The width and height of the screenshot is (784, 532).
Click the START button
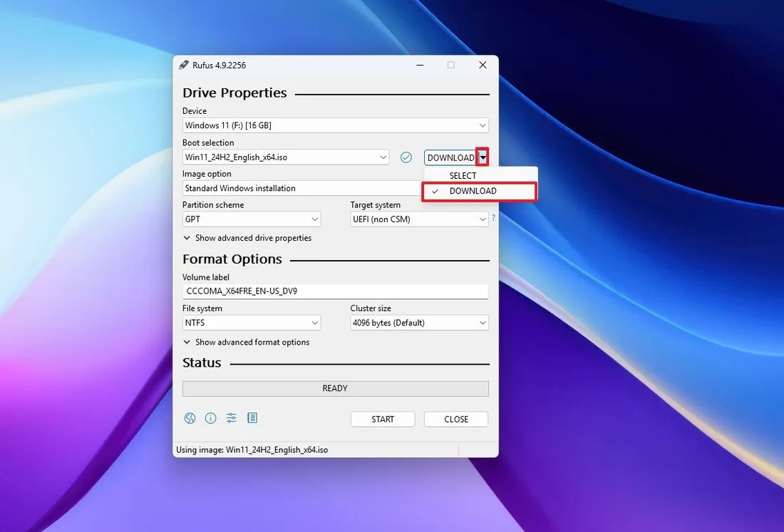pos(383,419)
